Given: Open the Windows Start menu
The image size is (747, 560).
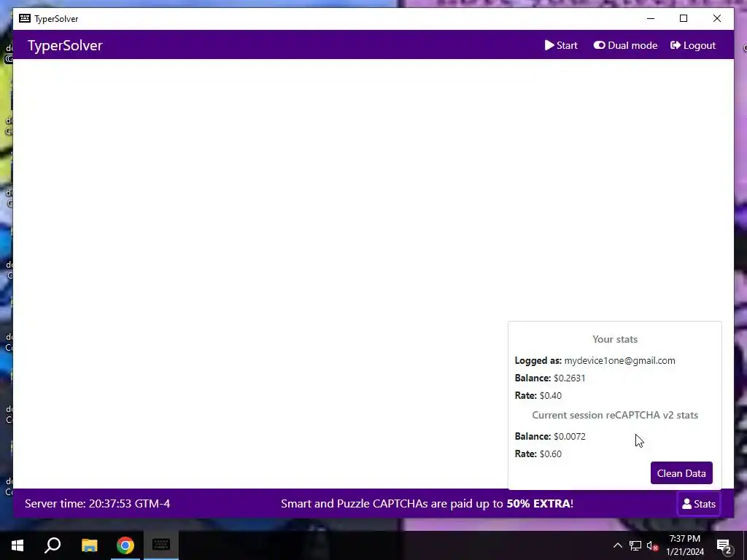Looking at the screenshot, I should (x=18, y=545).
